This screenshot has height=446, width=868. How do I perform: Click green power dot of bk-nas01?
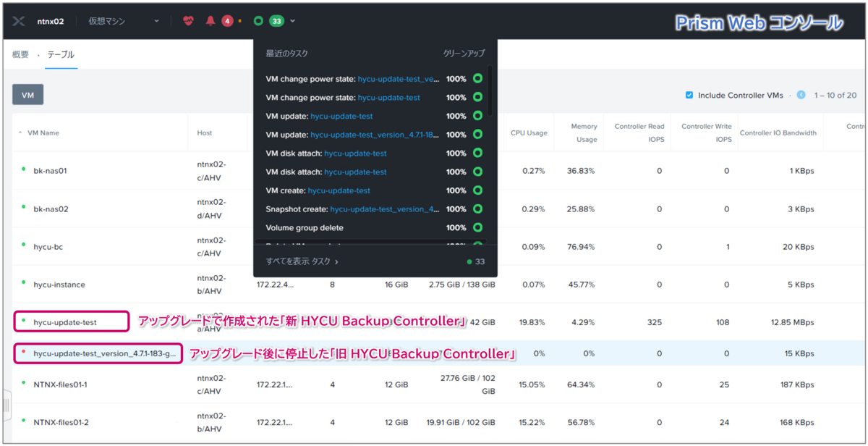coord(23,168)
